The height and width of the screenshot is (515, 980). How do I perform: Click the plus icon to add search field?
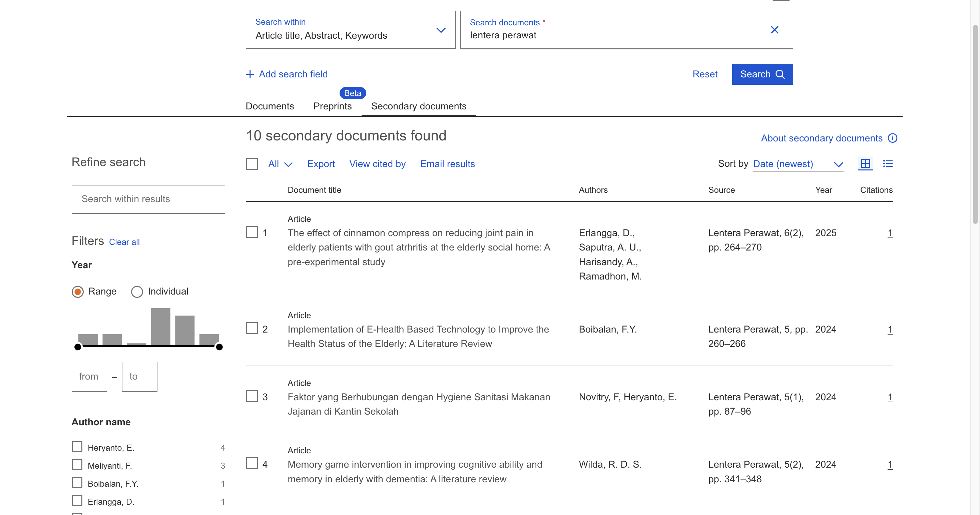pos(250,74)
